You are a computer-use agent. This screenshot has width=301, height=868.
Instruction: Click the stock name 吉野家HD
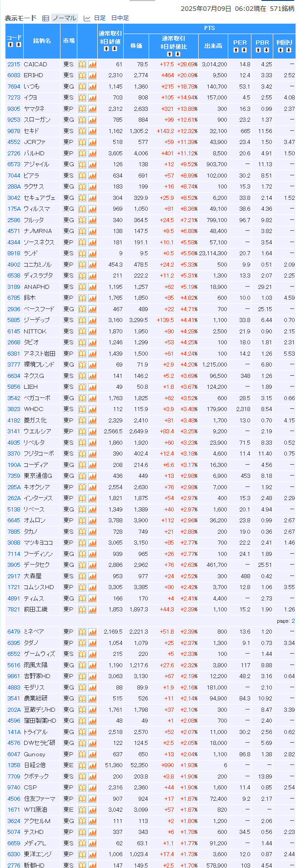pyautogui.click(x=37, y=676)
